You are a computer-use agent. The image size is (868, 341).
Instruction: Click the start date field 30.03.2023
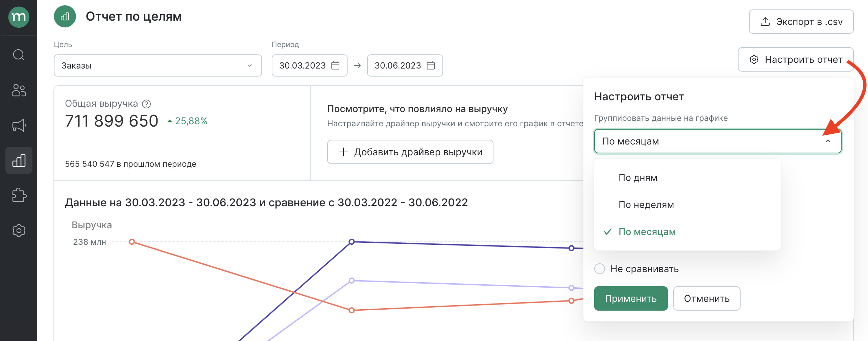[310, 65]
